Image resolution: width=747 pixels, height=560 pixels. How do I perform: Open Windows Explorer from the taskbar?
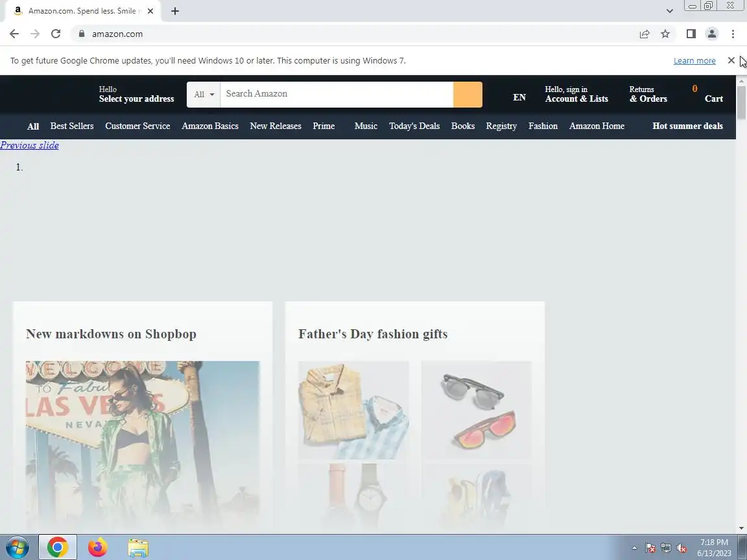point(138,548)
